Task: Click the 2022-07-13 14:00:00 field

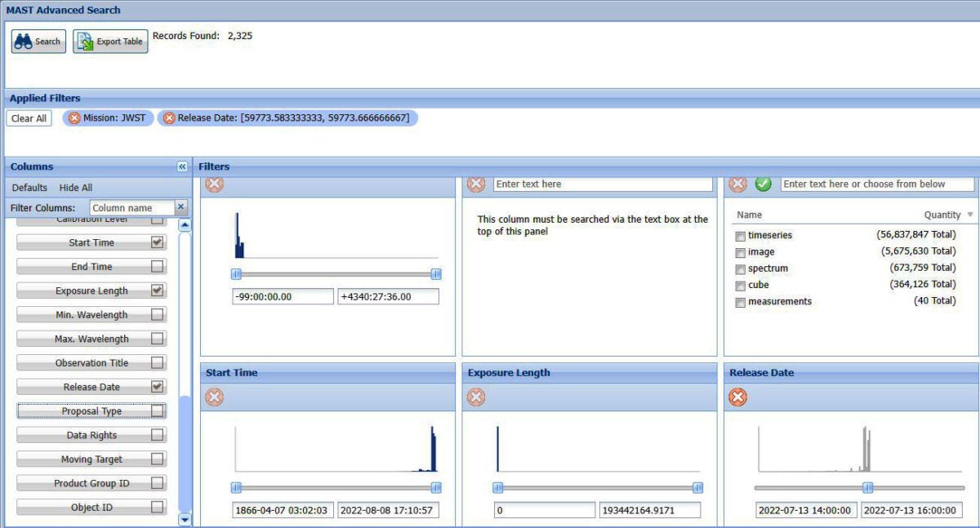Action: tap(806, 510)
